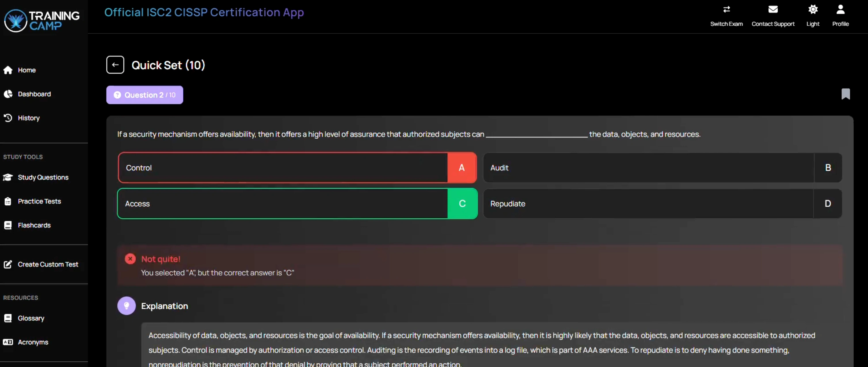Click the Training Camp logo
868x367 pixels.
(42, 20)
